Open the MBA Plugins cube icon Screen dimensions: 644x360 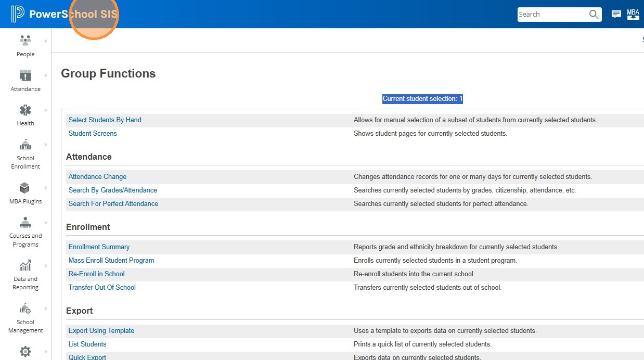tap(25, 188)
